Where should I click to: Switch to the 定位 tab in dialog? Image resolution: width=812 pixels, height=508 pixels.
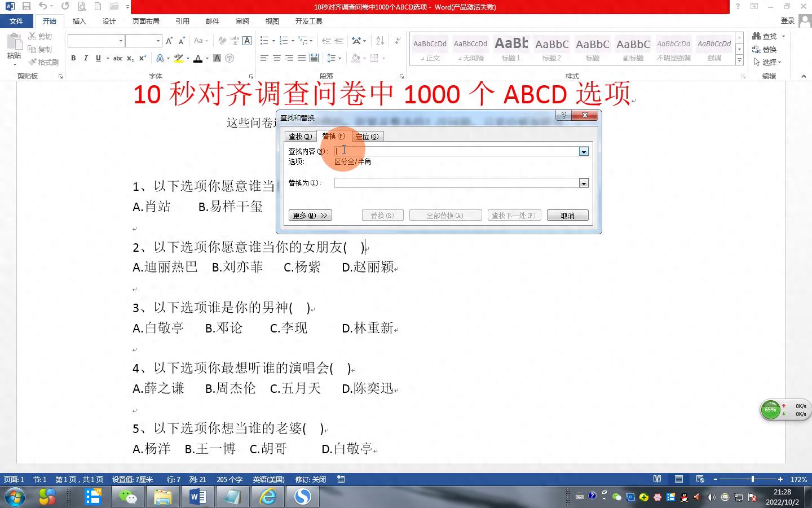pyautogui.click(x=367, y=137)
